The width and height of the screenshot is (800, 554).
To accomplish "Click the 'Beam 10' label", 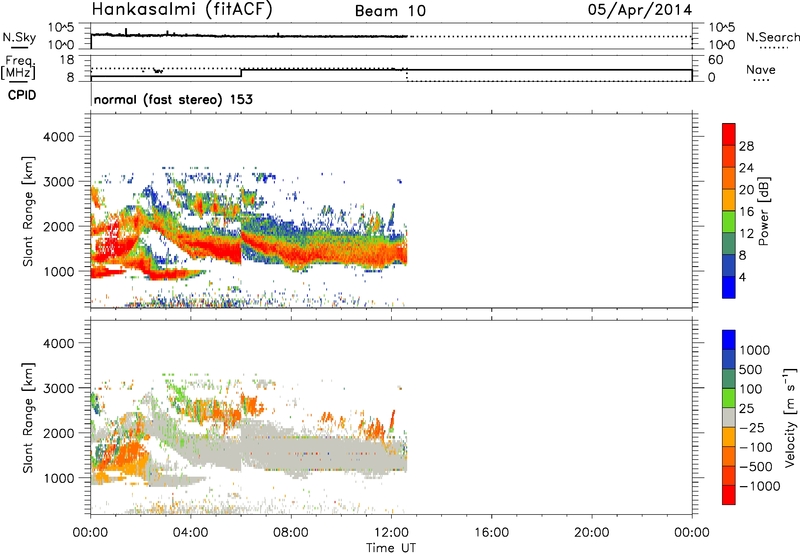I will point(390,11).
